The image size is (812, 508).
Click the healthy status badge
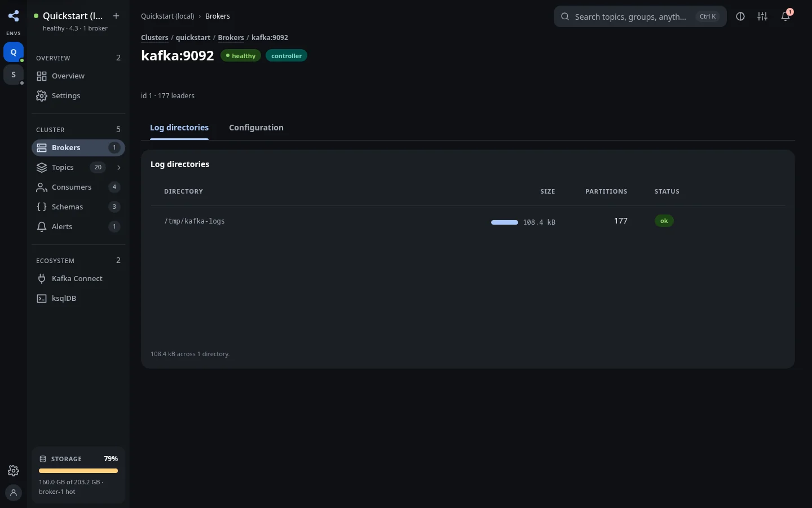click(x=241, y=56)
